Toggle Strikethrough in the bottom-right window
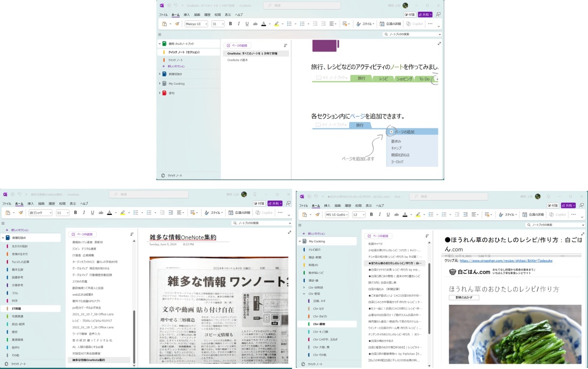Viewport: 588px width, 369px height. tap(397, 214)
